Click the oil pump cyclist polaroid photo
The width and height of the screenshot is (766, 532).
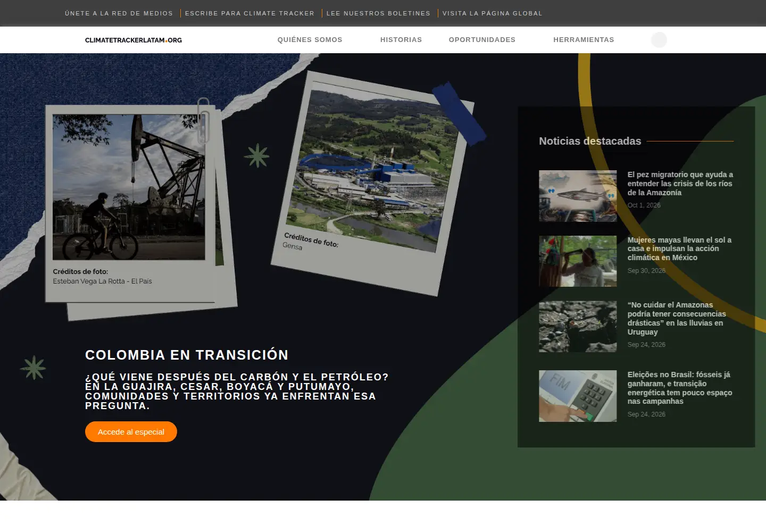[129, 187]
